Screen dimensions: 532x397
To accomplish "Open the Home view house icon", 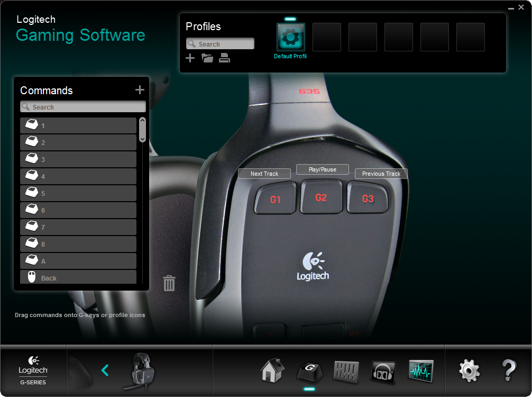I will coord(272,370).
